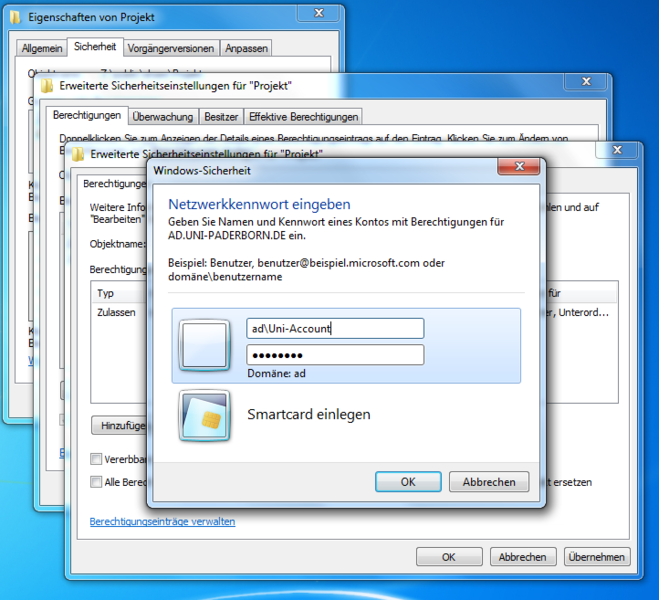Close the Windows-Sicherheit dialog

[x=519, y=166]
